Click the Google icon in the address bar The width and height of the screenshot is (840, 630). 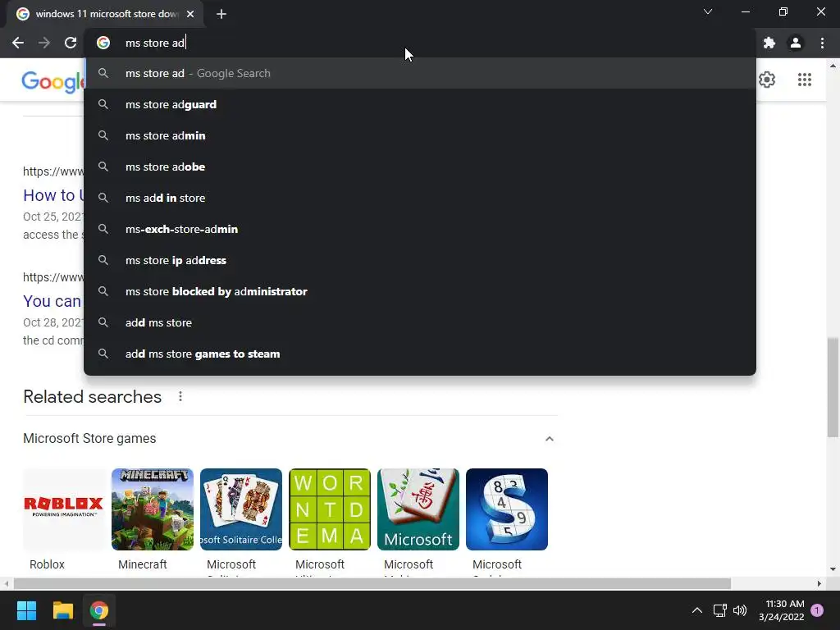(x=103, y=43)
